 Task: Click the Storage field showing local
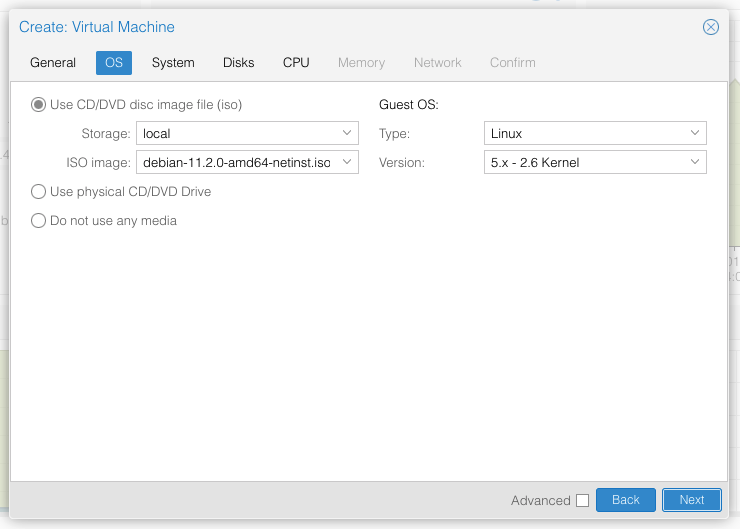235,133
